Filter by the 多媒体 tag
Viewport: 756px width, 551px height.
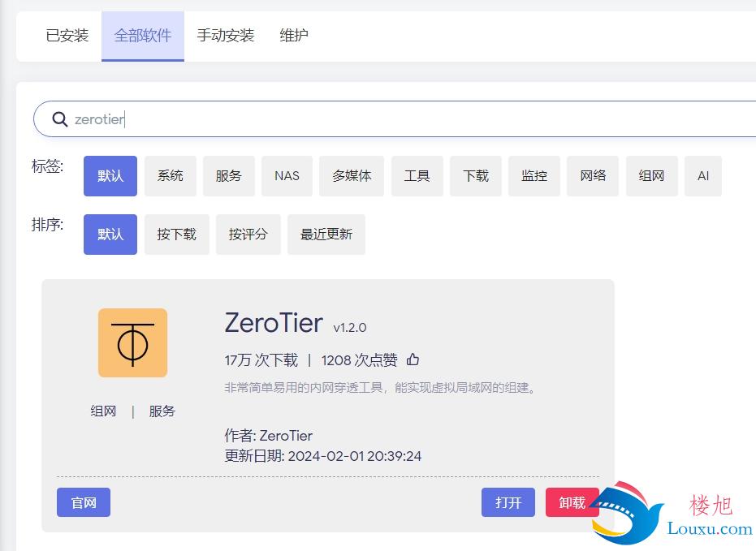(352, 176)
